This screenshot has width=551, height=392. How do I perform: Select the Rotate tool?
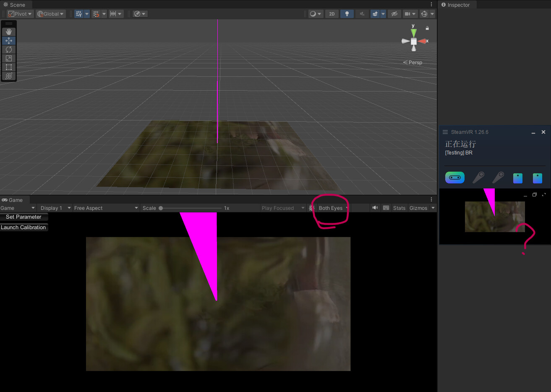click(x=8, y=49)
